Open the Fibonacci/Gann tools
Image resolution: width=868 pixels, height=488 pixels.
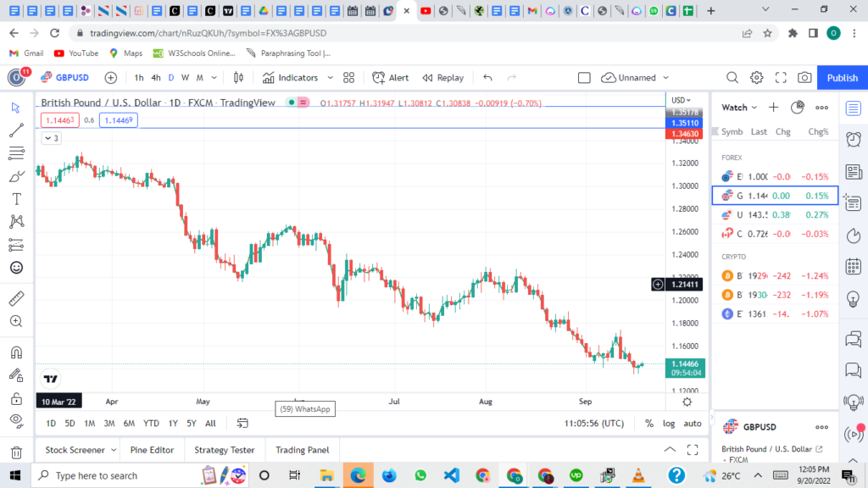click(16, 152)
